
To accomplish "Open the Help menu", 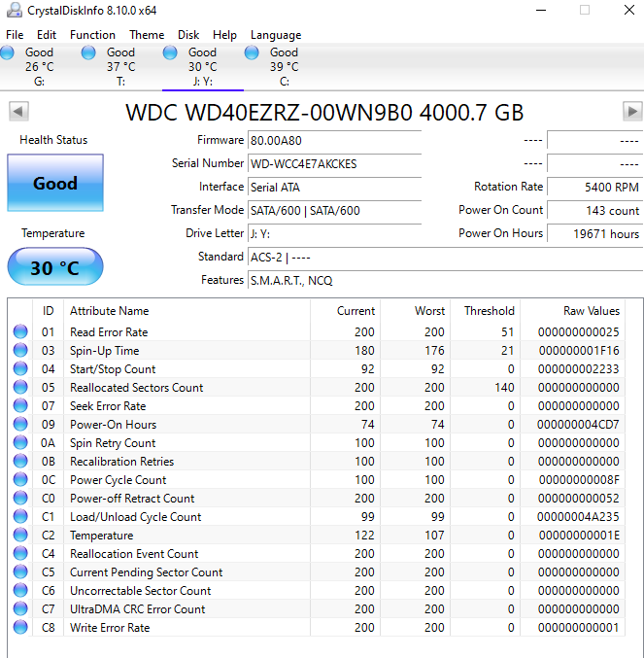I will coord(224,35).
